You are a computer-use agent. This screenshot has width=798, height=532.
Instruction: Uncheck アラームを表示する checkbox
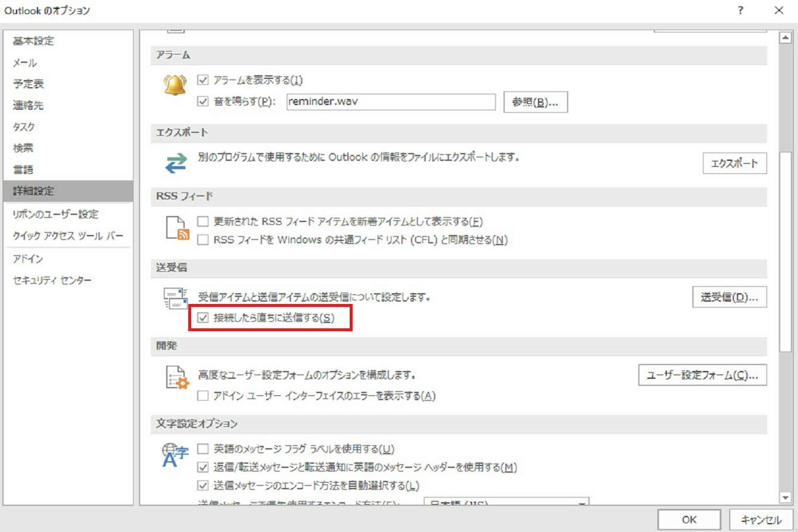tap(203, 80)
